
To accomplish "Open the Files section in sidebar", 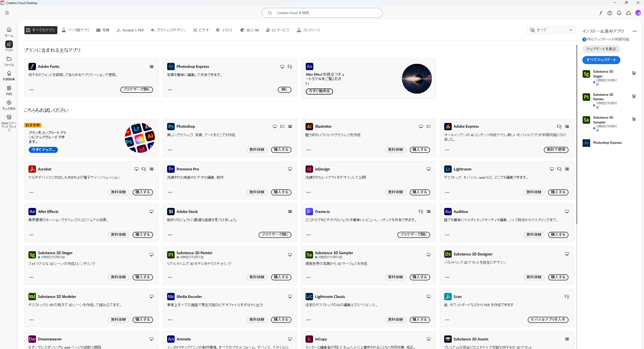I will [9, 61].
